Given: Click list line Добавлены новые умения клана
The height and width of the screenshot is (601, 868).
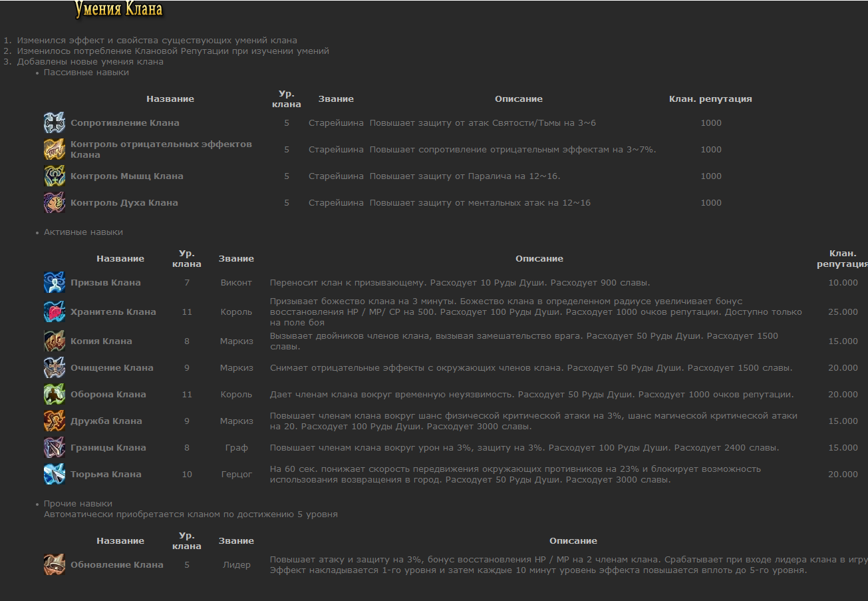Looking at the screenshot, I should point(90,61).
